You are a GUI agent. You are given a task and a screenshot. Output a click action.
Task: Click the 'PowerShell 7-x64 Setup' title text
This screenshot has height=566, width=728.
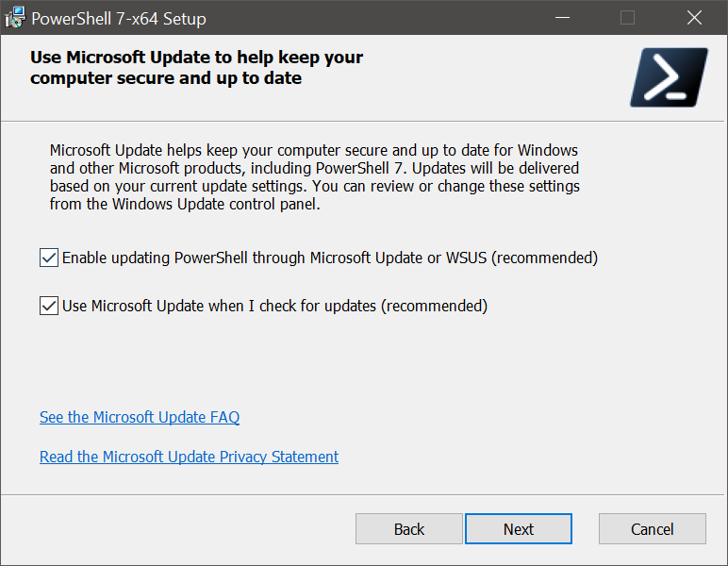tap(119, 19)
